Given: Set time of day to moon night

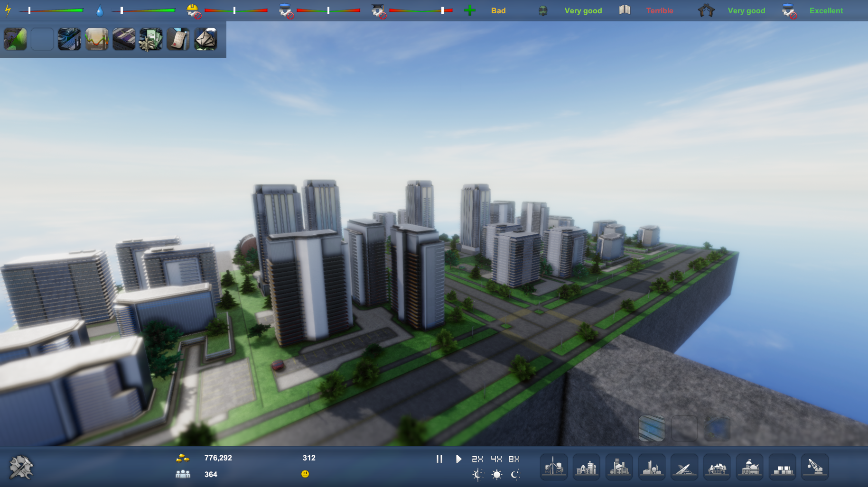Looking at the screenshot, I should pyautogui.click(x=515, y=474).
